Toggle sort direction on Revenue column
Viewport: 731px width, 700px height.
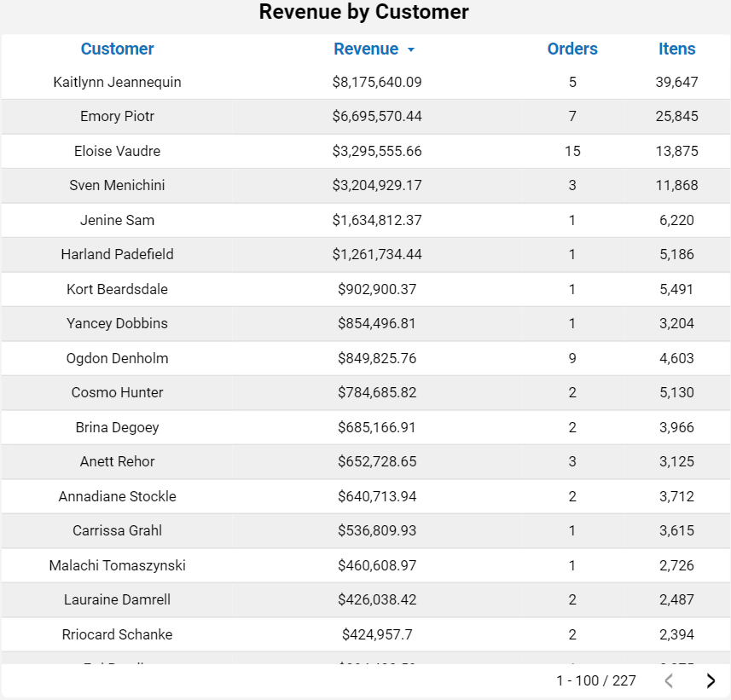pyautogui.click(x=410, y=49)
